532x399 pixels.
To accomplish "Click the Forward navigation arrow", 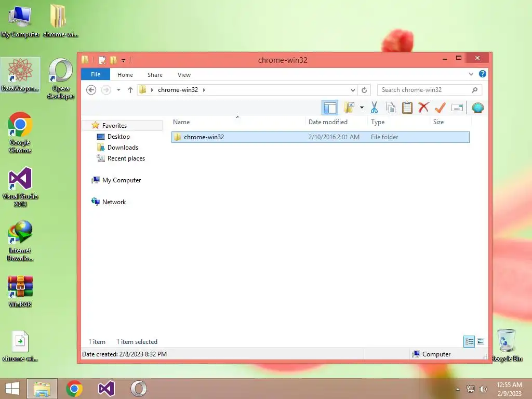I will pos(106,90).
